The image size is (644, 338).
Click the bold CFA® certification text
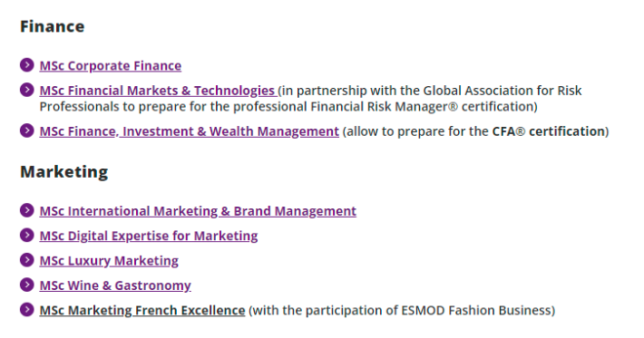click(x=549, y=131)
